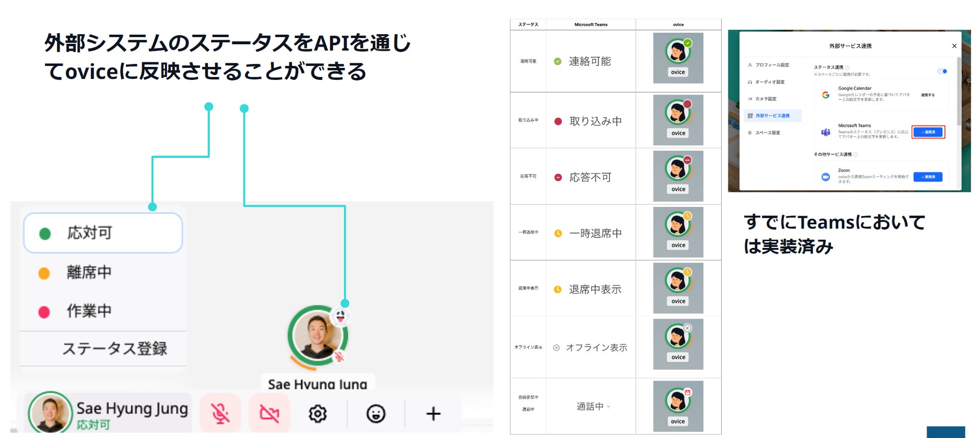Click the large Sae Hyung Jung avatar in the space
The width and height of the screenshot is (980, 438).
(x=318, y=335)
